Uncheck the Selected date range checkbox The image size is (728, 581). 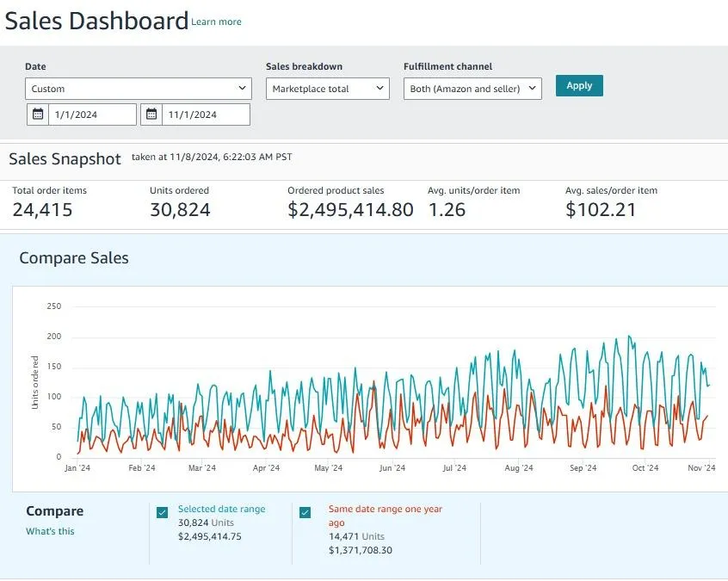162,513
